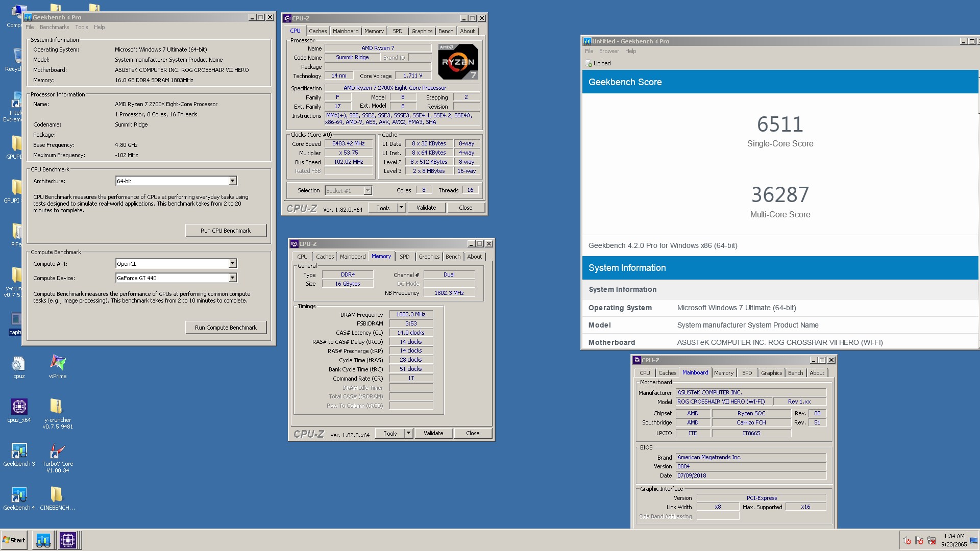Click the single-core score 6511

(x=780, y=124)
